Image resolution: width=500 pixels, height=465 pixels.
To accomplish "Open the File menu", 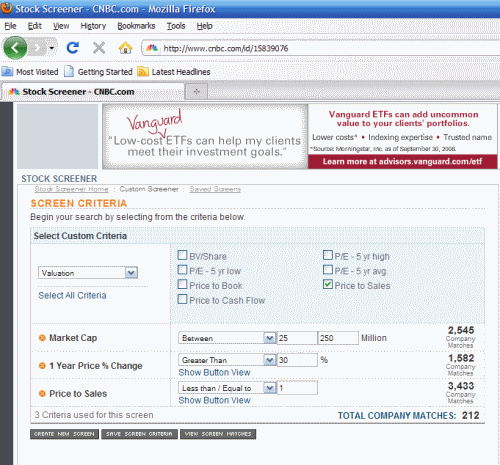I will [10, 26].
